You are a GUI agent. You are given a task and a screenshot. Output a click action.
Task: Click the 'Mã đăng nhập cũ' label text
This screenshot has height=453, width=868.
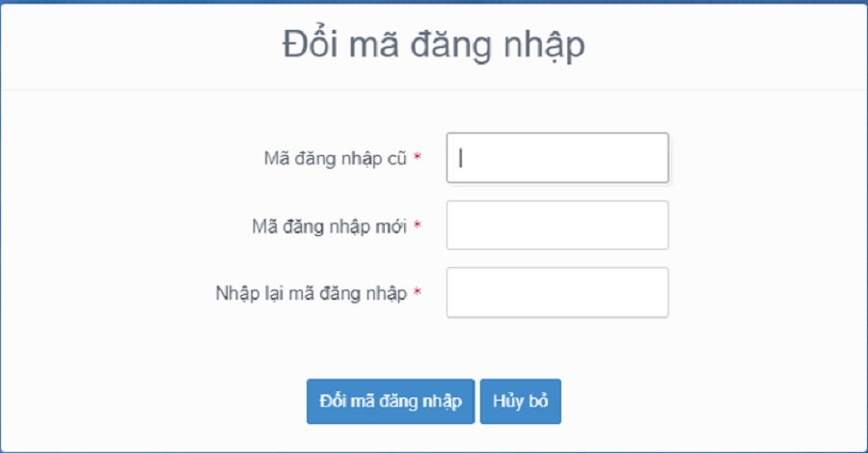click(x=335, y=157)
